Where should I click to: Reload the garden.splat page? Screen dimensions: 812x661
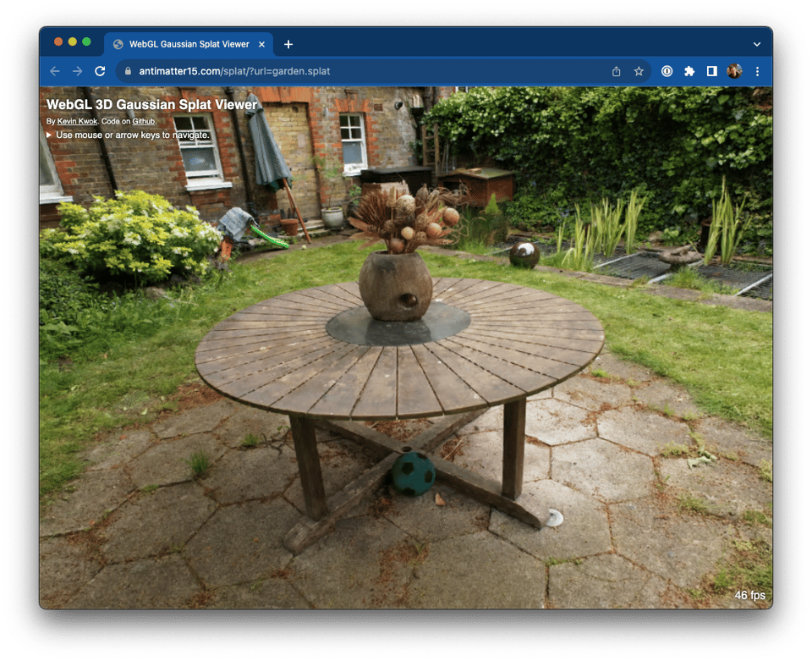(99, 71)
